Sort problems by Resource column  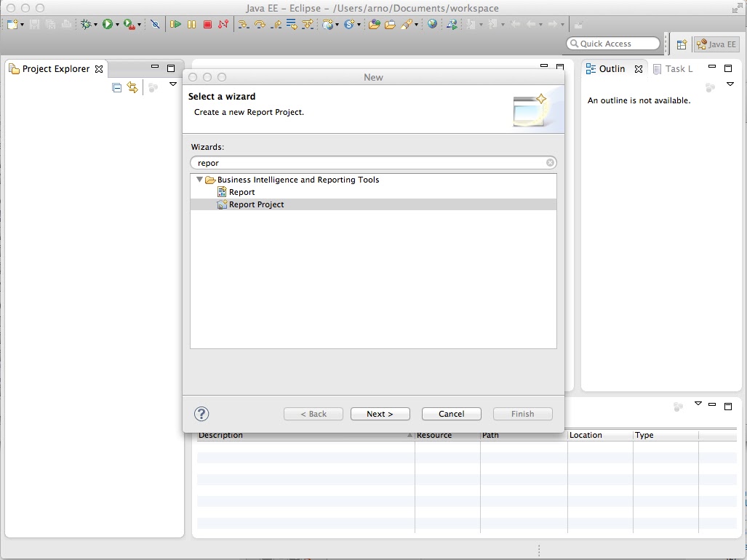tap(448, 435)
